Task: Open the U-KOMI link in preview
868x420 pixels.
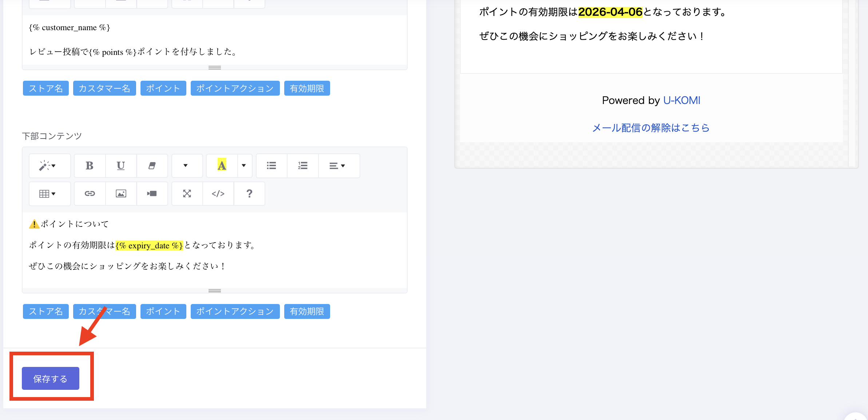Action: coord(681,100)
